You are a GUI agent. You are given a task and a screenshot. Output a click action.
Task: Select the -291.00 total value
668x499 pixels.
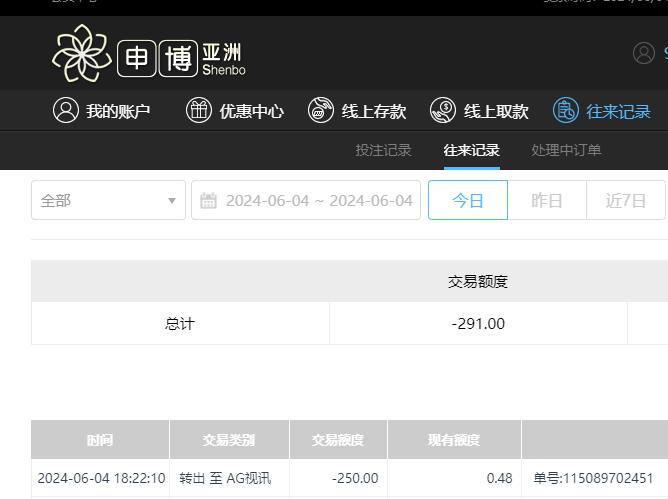pos(478,323)
